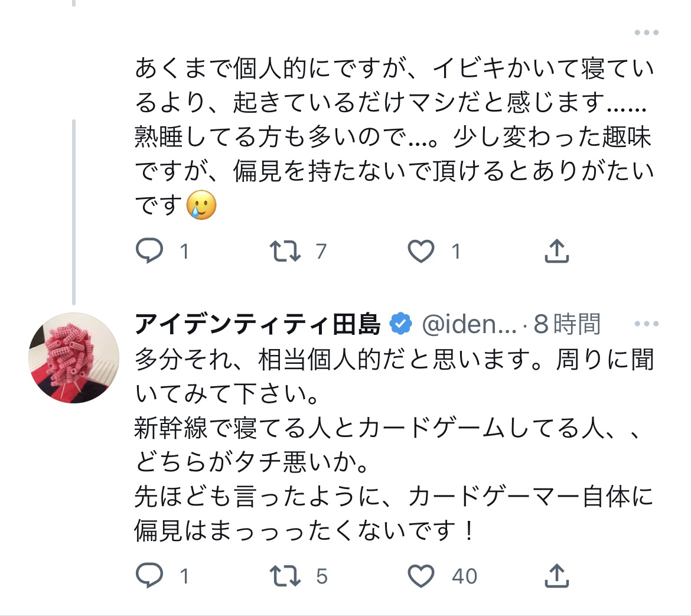Screen dimensions: 691x616
Task: Open the 8時間 timestamp link
Action: coord(566,324)
